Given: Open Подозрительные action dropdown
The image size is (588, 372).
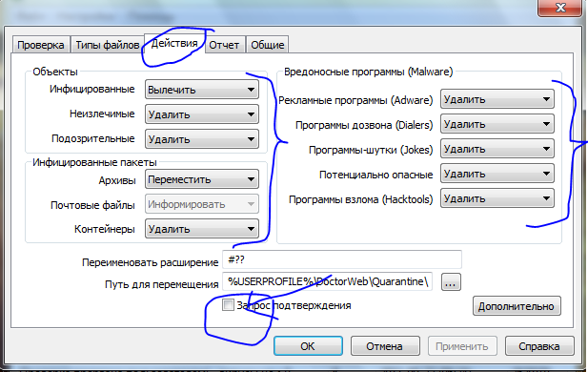Looking at the screenshot, I should pos(202,139).
